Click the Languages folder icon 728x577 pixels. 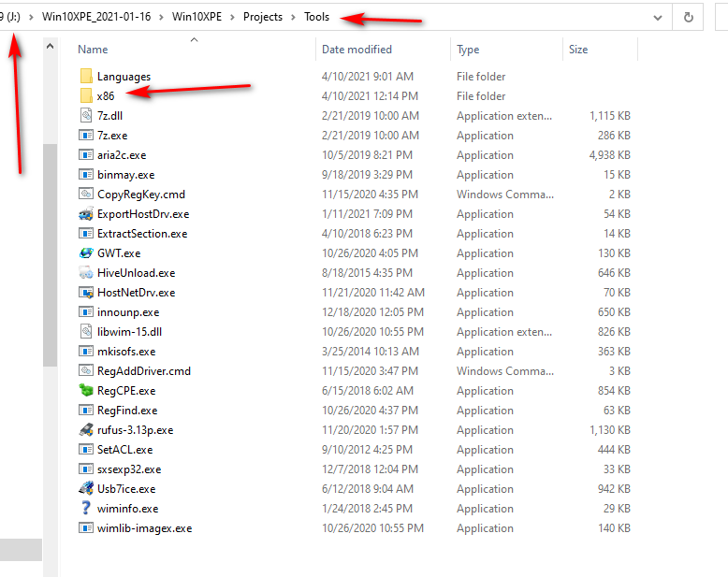[x=86, y=76]
